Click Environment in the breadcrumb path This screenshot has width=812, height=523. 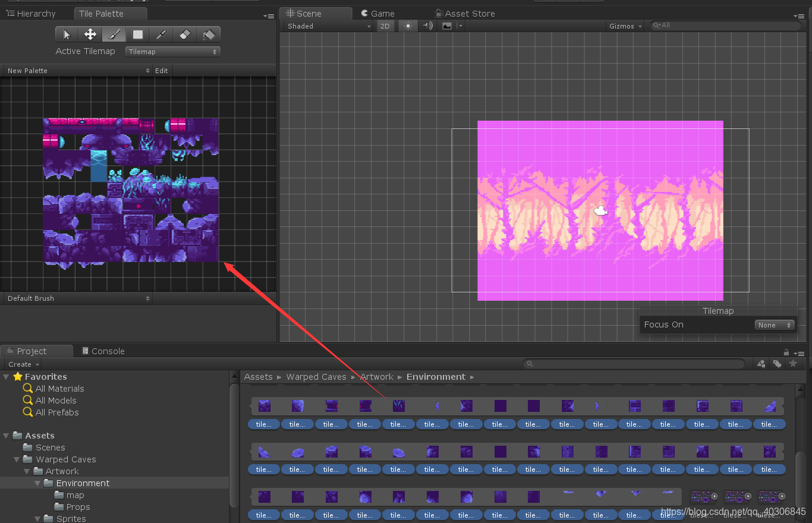[436, 377]
